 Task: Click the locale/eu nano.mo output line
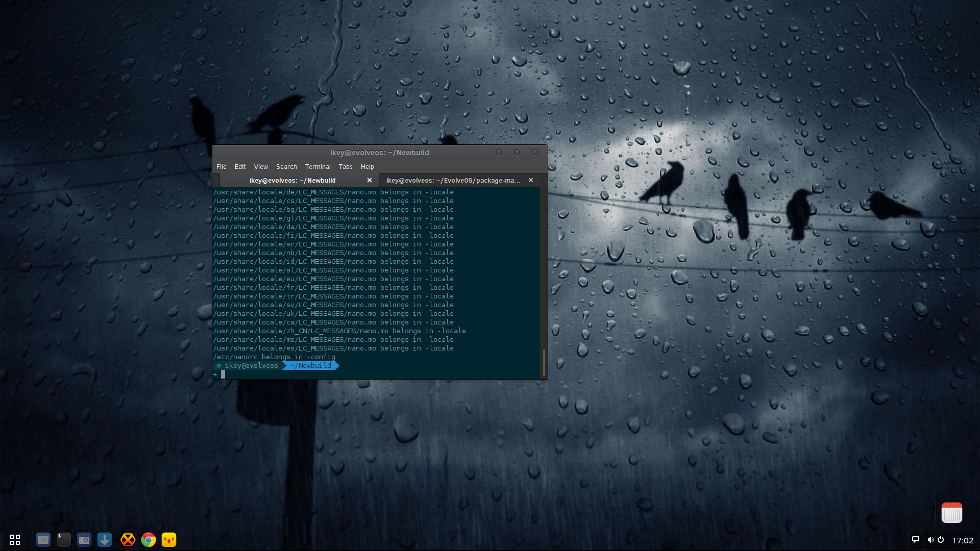[x=333, y=279]
